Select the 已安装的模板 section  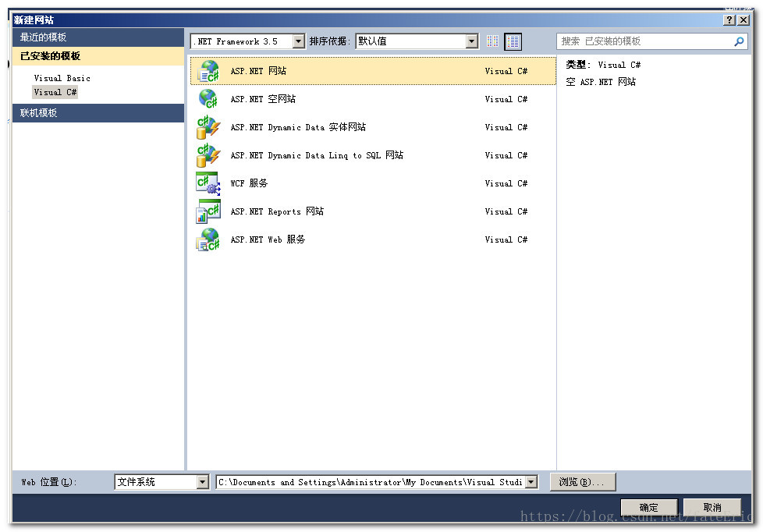point(98,56)
